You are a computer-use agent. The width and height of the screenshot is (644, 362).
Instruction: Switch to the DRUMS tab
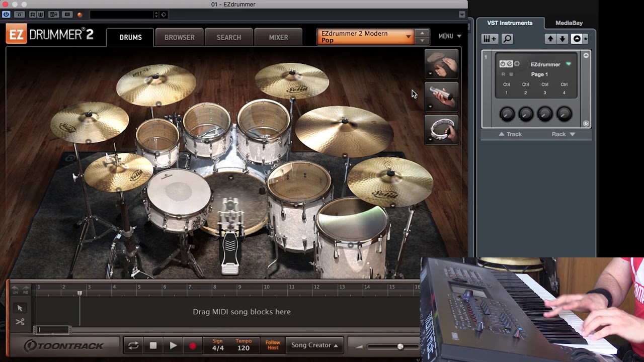click(x=130, y=37)
